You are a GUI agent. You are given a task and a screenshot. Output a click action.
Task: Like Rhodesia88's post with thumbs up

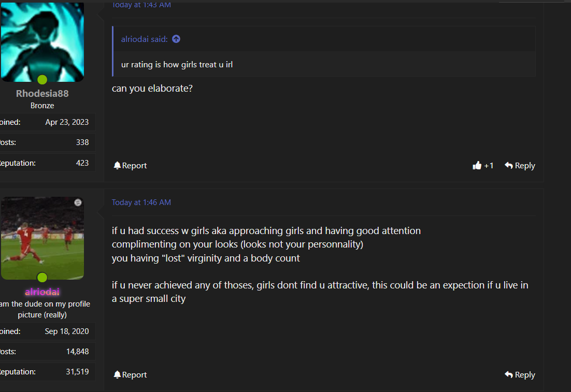tap(477, 166)
